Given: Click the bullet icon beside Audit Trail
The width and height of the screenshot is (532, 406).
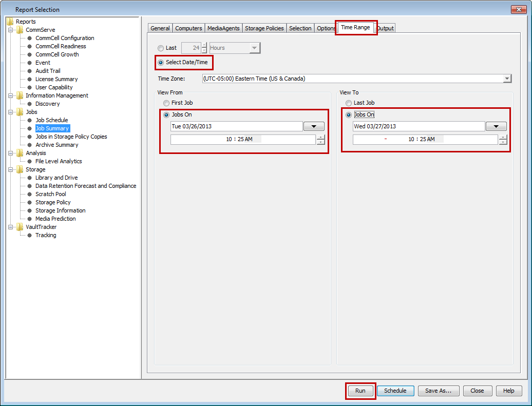Looking at the screenshot, I should click(29, 71).
